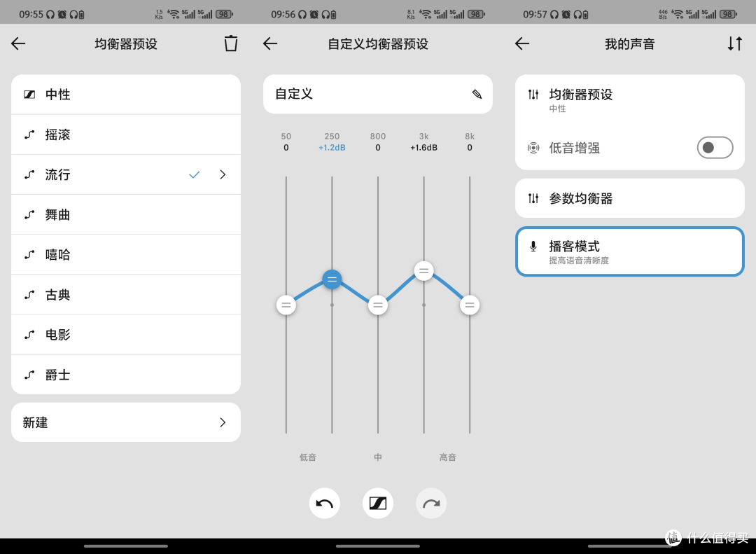This screenshot has width=756, height=554.
Task: Tap the curve icon beside 嘻哈
Action: [29, 255]
